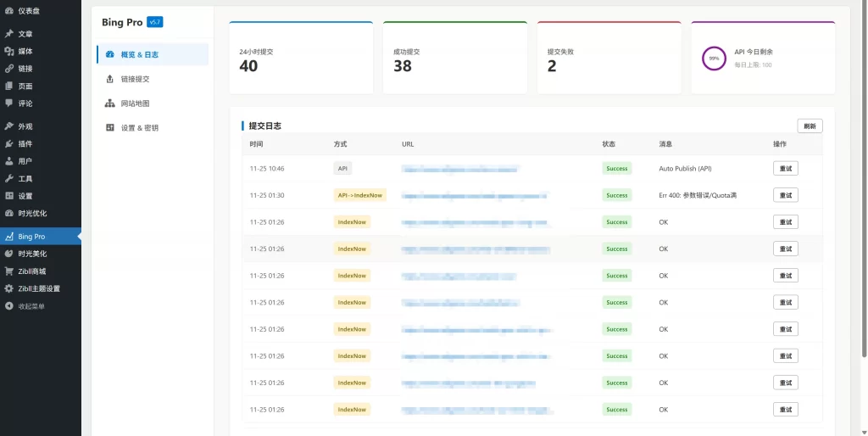Select Bing Pro in the admin sidebar
This screenshot has height=436, width=868.
(x=31, y=237)
